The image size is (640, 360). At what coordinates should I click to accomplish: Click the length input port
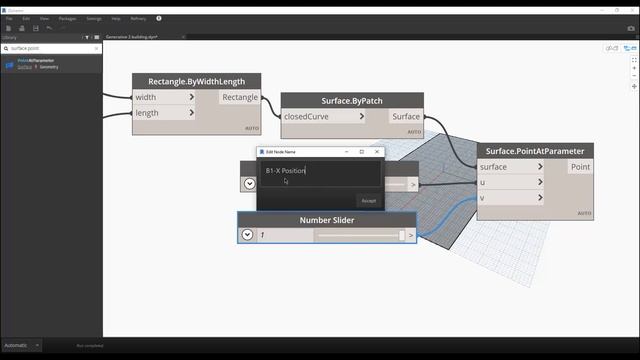(164, 113)
